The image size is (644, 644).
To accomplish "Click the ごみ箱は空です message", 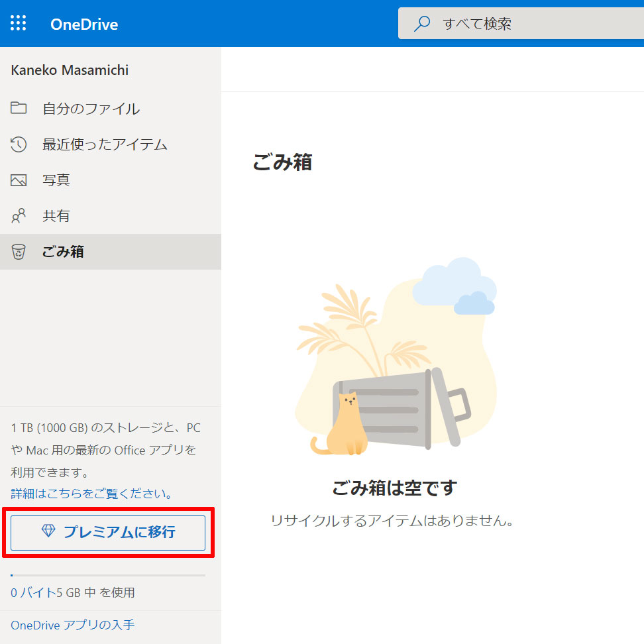I will 394,488.
